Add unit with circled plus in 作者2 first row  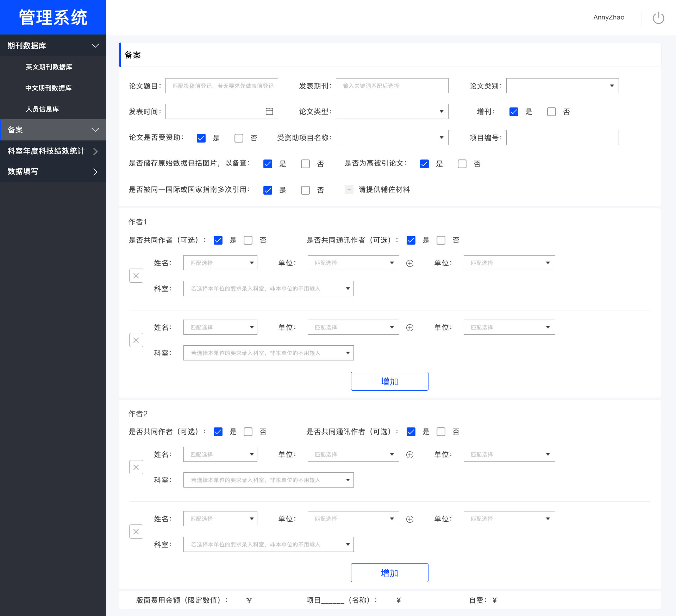pos(410,455)
